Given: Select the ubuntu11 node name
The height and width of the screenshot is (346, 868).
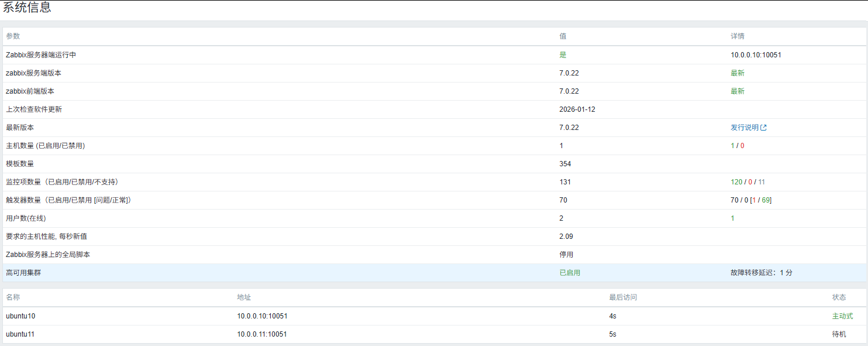Looking at the screenshot, I should [20, 334].
